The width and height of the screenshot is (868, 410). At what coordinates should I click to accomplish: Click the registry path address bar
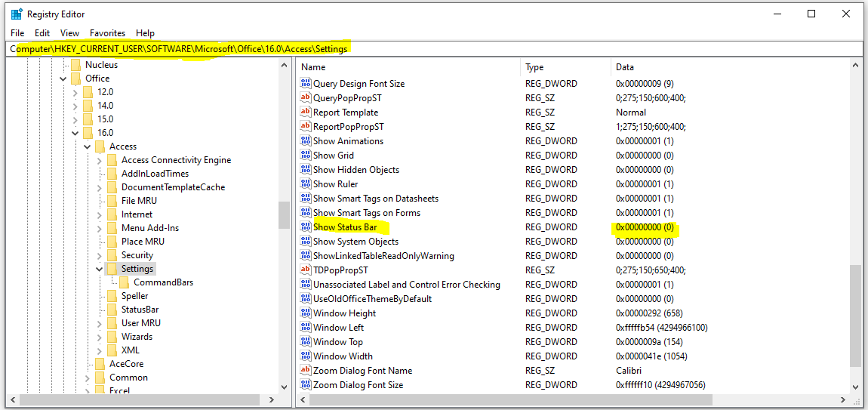434,49
